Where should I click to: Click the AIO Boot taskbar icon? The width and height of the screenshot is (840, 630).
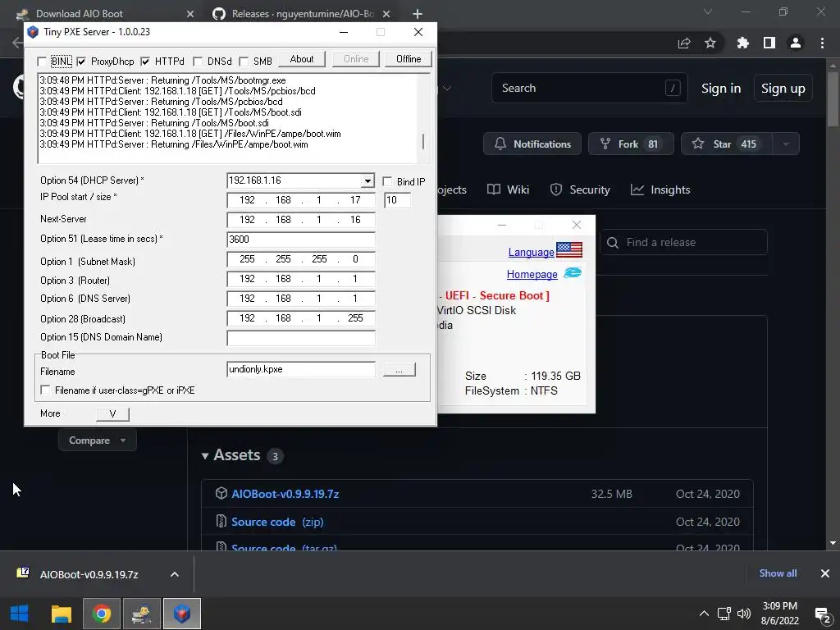click(x=141, y=614)
